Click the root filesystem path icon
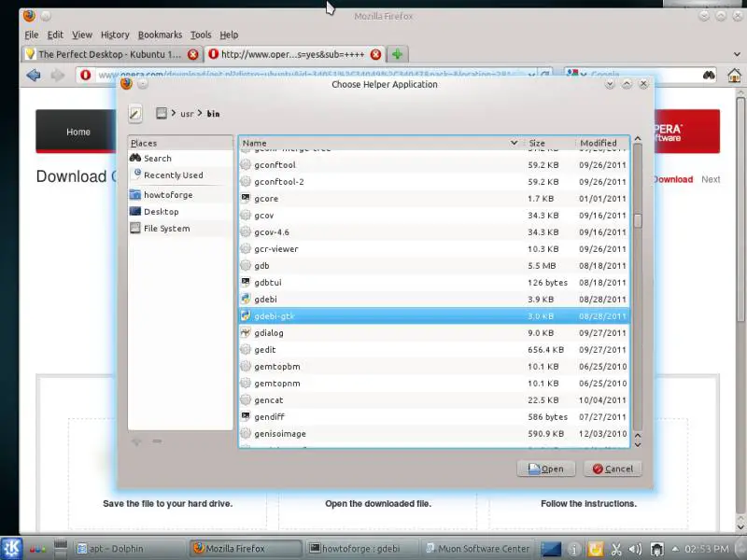This screenshot has height=560, width=747. (162, 113)
